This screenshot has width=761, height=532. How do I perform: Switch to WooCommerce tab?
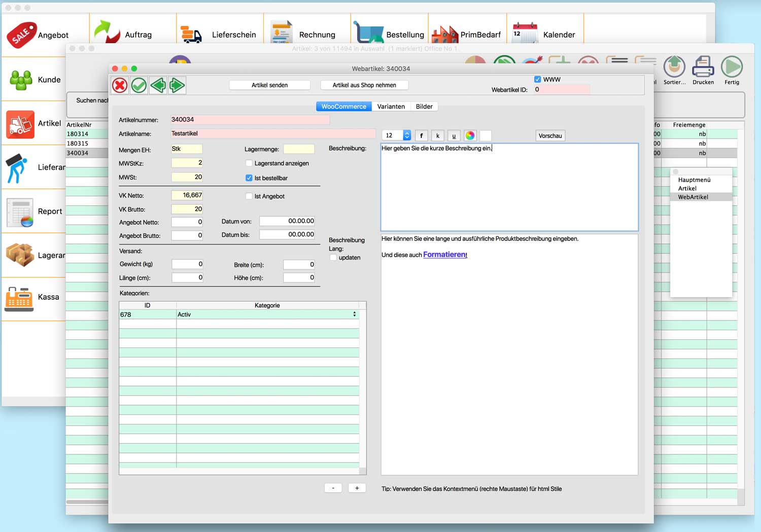point(344,107)
